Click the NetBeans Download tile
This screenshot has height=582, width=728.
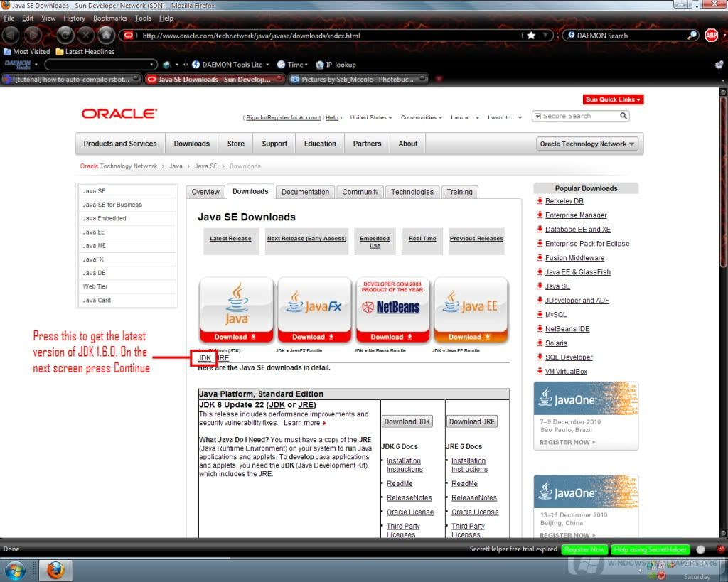[x=392, y=310]
